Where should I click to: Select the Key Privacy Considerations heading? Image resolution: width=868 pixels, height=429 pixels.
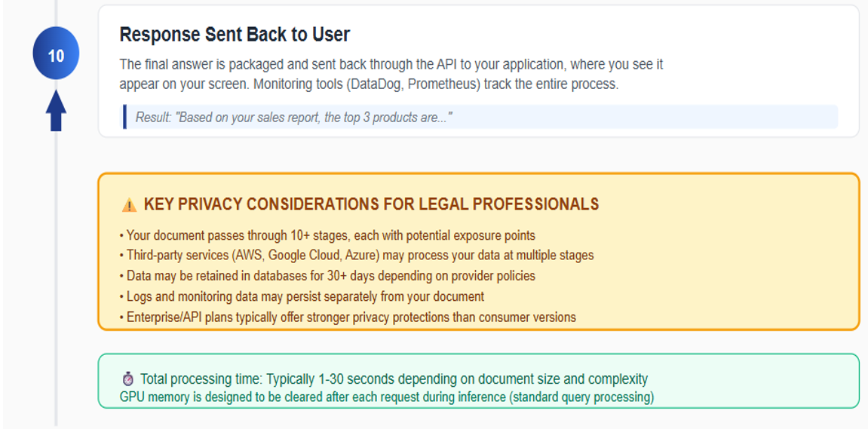pos(371,204)
